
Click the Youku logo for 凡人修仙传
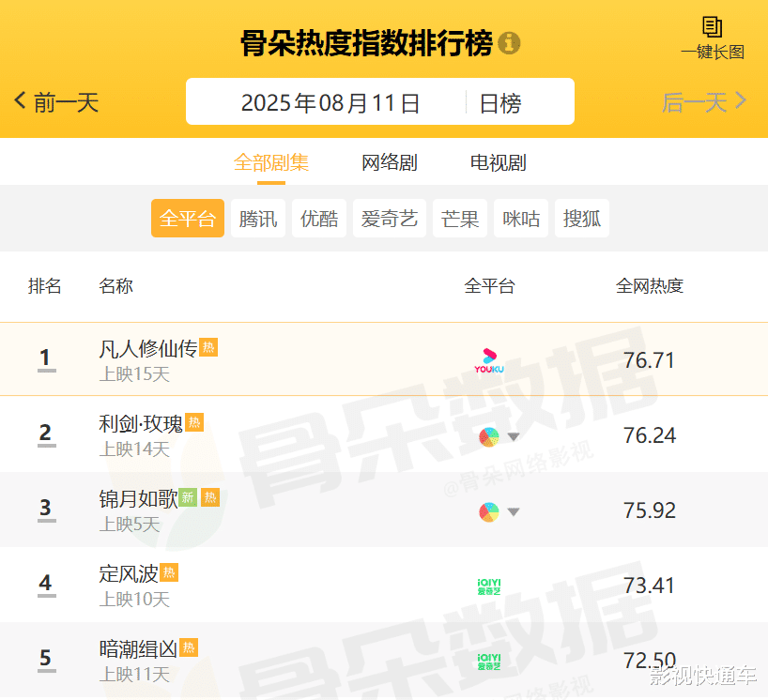[x=489, y=360]
